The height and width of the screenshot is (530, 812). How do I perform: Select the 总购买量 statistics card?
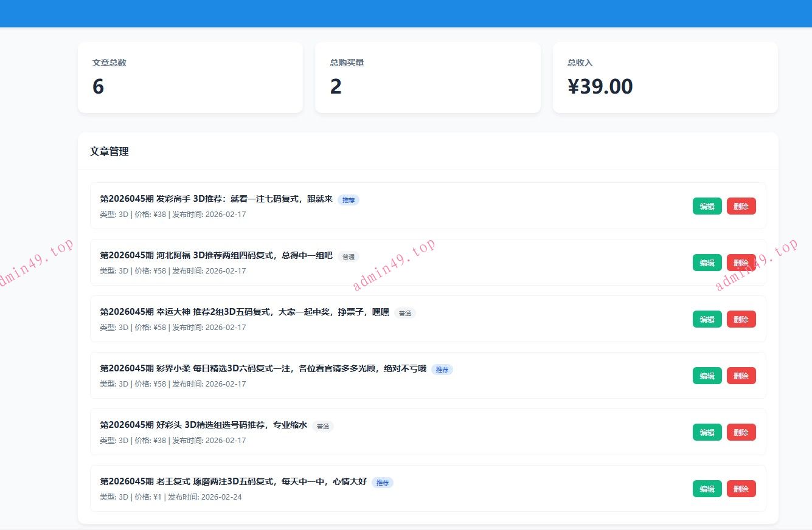pyautogui.click(x=427, y=77)
